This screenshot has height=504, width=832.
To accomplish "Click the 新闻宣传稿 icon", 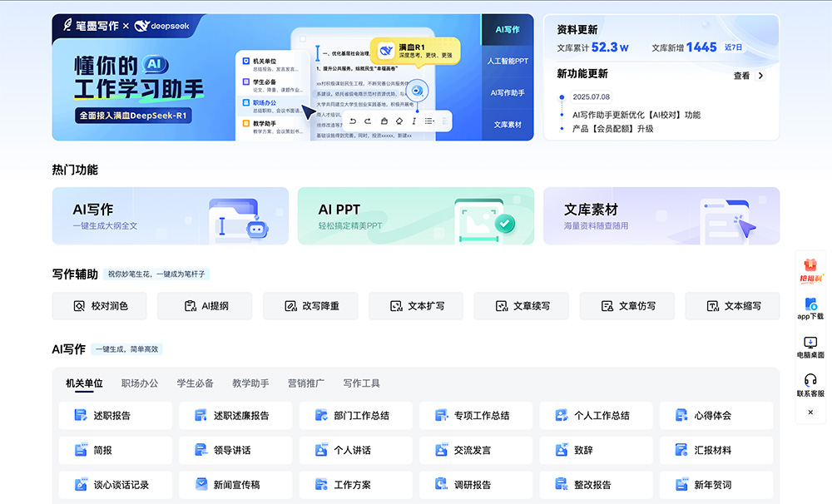I will [201, 484].
